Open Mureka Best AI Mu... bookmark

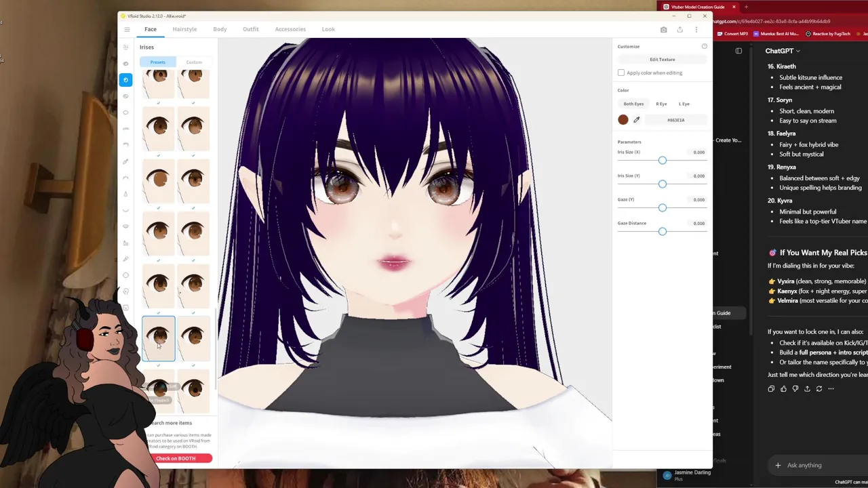[776, 34]
